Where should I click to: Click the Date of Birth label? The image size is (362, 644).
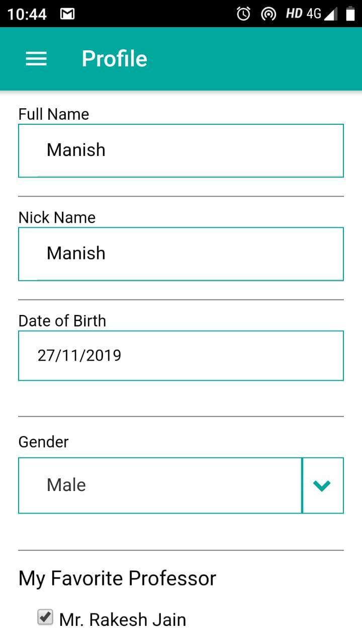[62, 320]
